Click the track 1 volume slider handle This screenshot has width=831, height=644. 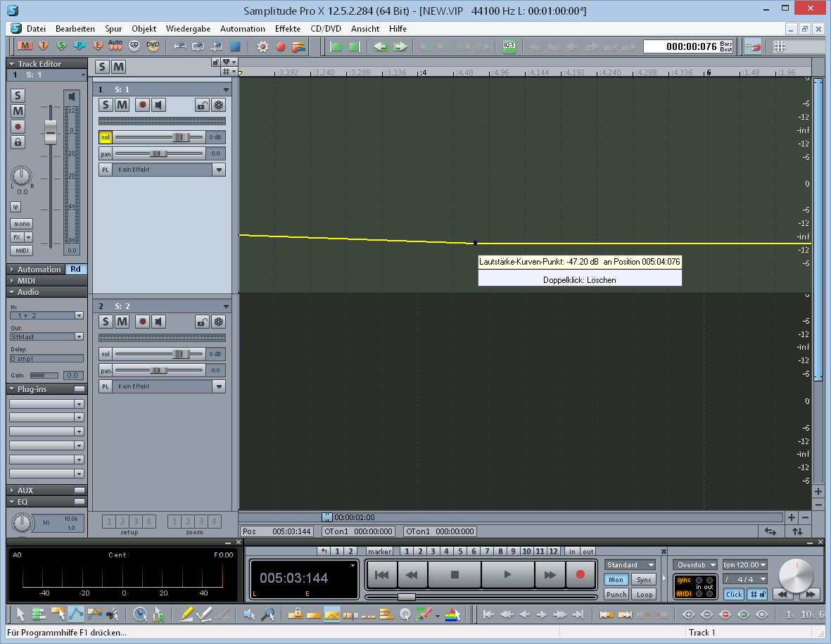[x=181, y=137]
